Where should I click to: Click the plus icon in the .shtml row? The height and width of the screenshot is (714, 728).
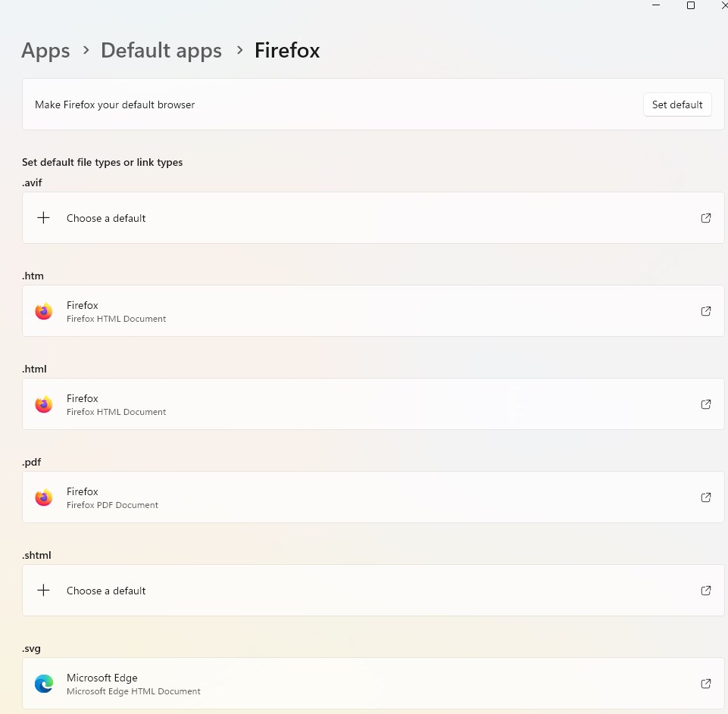point(44,591)
